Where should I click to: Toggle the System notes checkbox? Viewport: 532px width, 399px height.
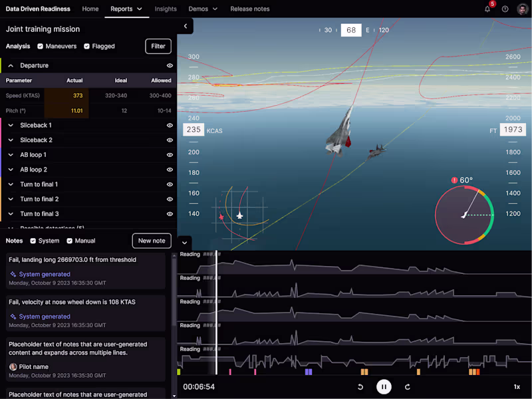pos(33,241)
